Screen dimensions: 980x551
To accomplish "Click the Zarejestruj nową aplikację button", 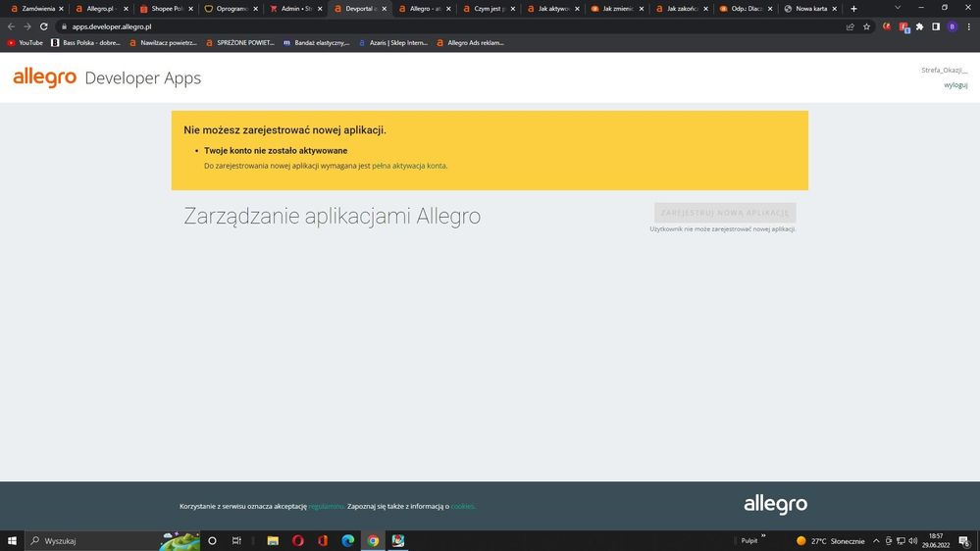I will click(725, 213).
